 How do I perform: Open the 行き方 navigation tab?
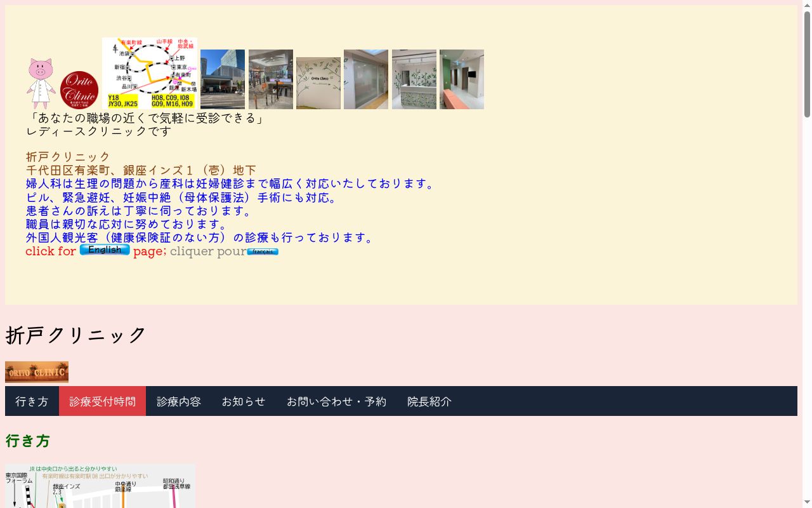32,401
